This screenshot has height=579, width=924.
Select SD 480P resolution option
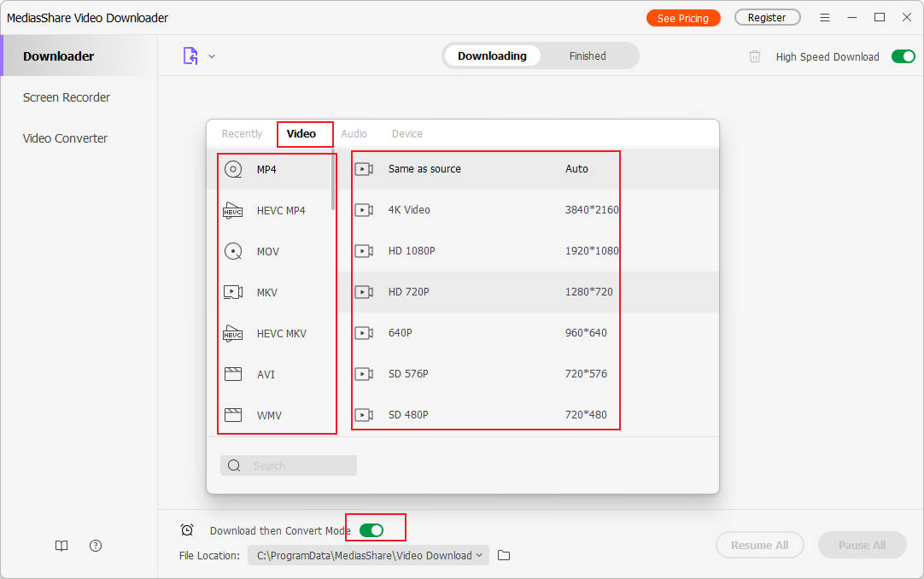pyautogui.click(x=408, y=415)
